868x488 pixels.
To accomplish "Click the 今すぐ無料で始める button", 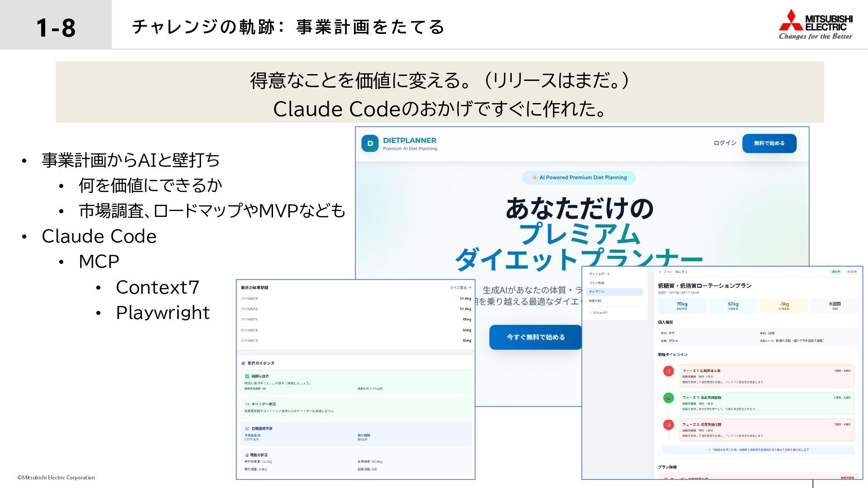I will pos(536,337).
